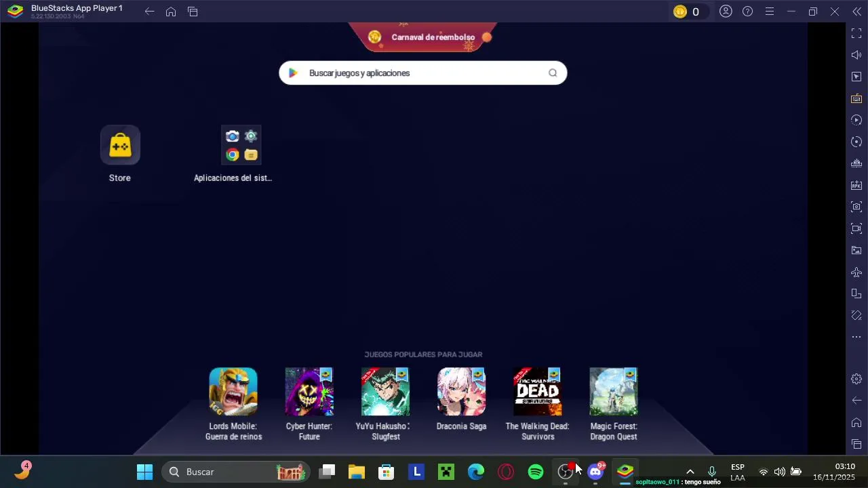Click the search magnifier icon in search bar
This screenshot has height=488, width=868.
[553, 73]
